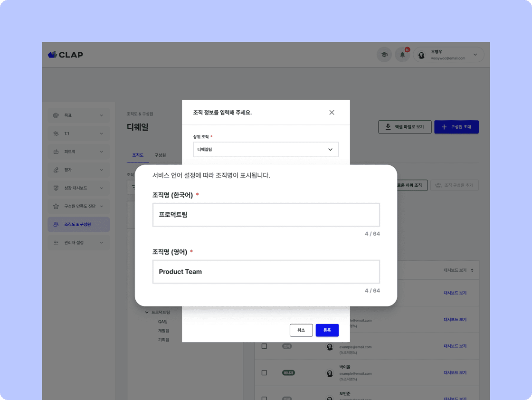The height and width of the screenshot is (400, 532).
Task: Tick the checkbox in 박이율 row
Action: click(264, 373)
